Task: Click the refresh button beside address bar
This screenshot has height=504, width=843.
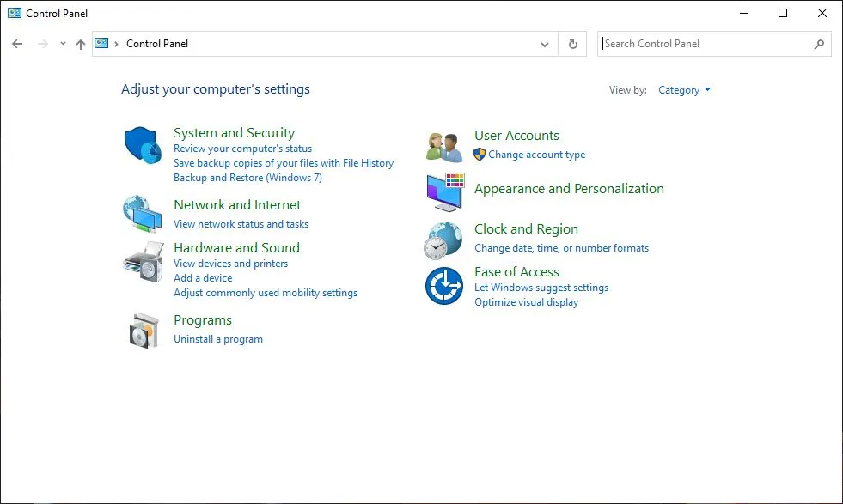Action: click(x=573, y=44)
